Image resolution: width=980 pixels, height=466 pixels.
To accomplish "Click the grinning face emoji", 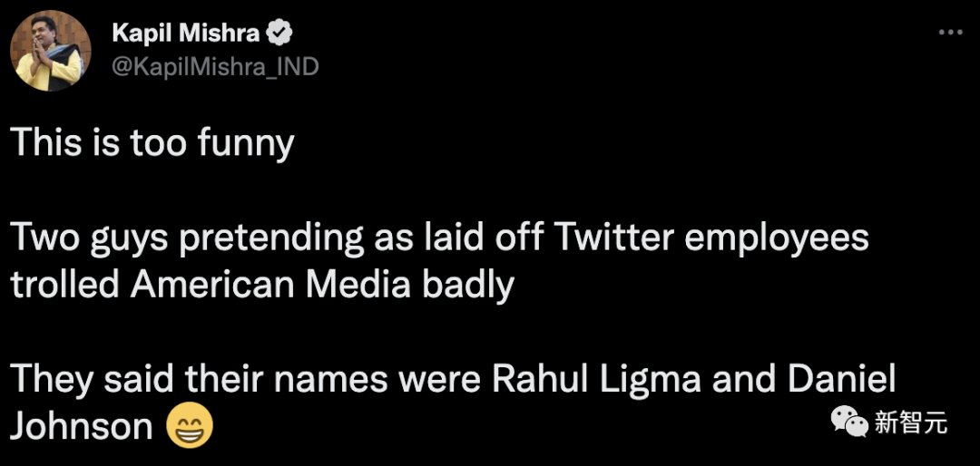I will [190, 425].
